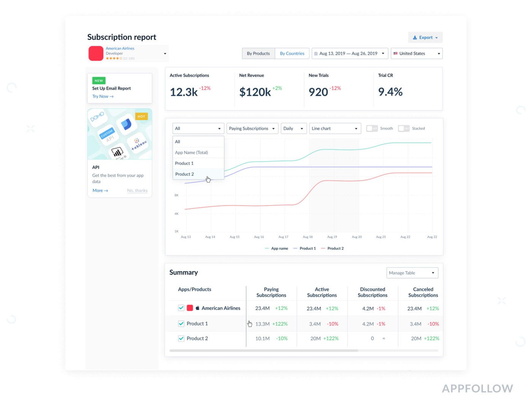Click the United States flag icon

[x=395, y=54]
